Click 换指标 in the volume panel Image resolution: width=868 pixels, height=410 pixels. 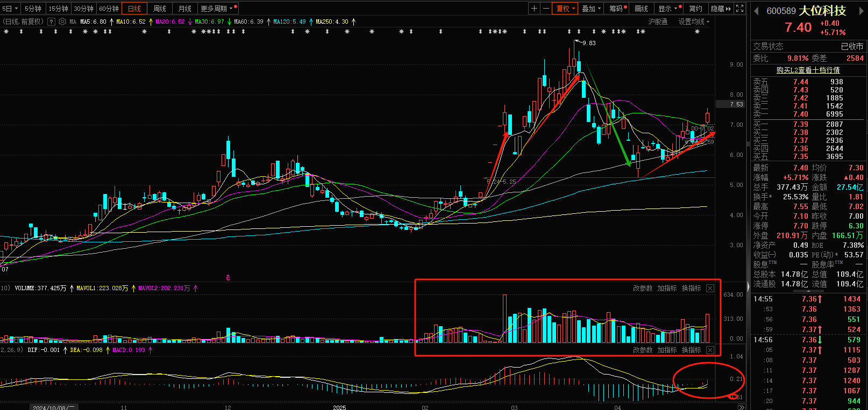[691, 289]
